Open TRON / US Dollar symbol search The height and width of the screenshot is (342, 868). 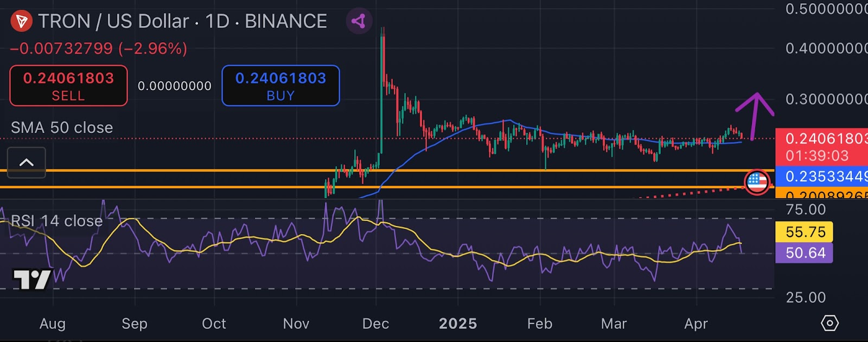point(113,21)
